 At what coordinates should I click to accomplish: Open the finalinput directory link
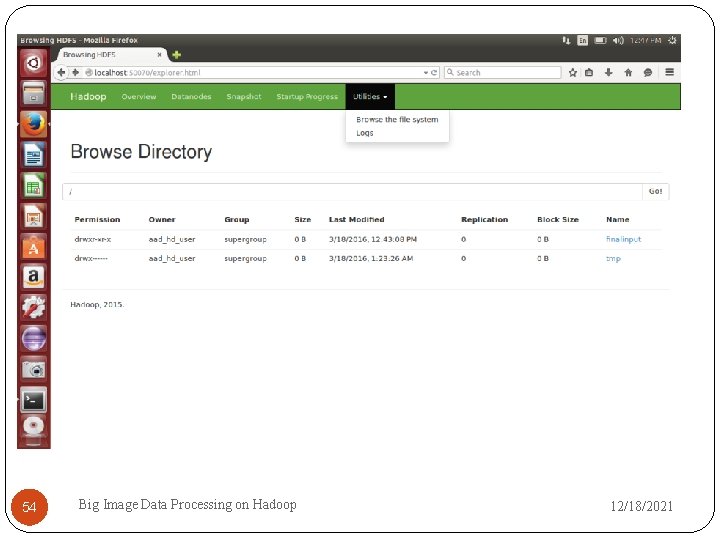click(623, 239)
